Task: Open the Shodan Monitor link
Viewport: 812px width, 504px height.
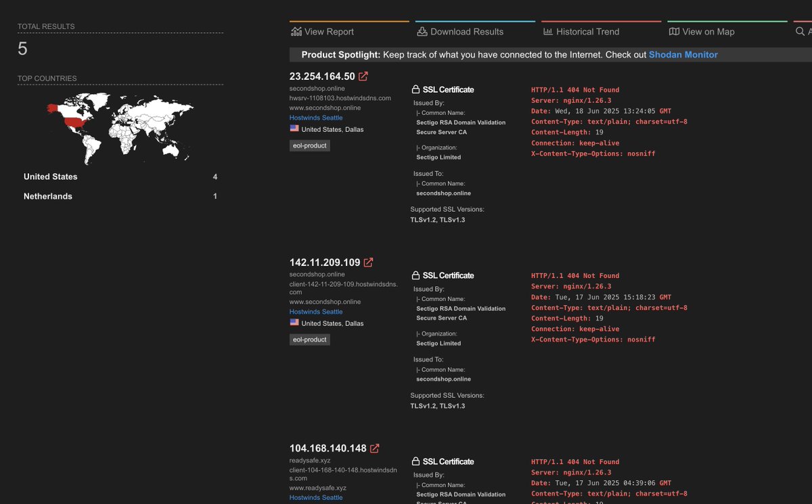Action: pos(683,55)
